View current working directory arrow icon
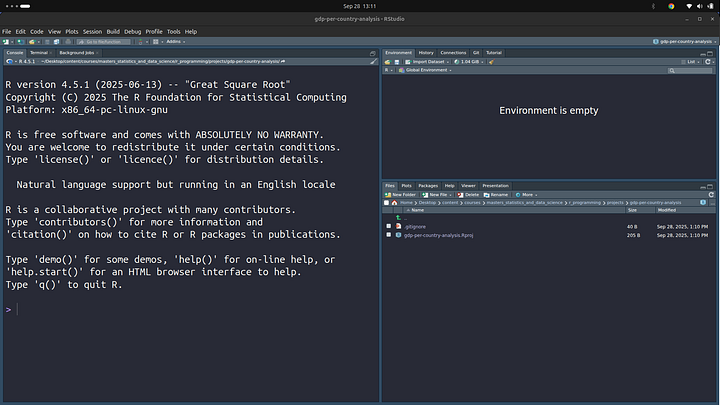720x405 pixels. [283, 61]
